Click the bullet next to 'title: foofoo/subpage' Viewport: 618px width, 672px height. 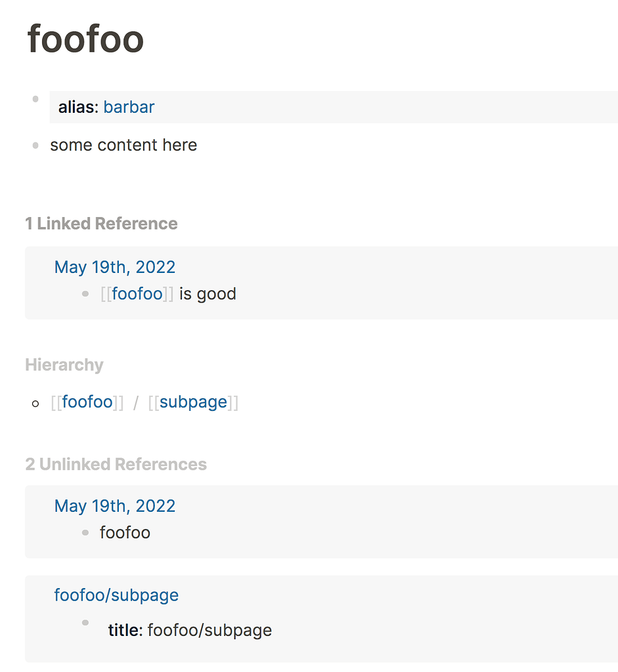(85, 622)
